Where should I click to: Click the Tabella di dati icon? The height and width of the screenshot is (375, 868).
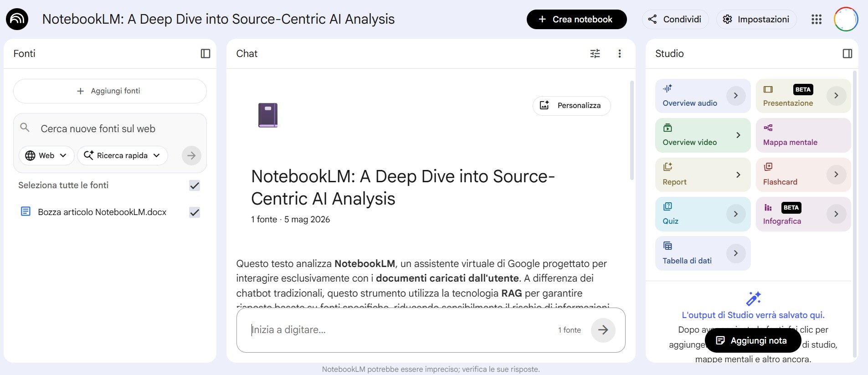pos(668,246)
